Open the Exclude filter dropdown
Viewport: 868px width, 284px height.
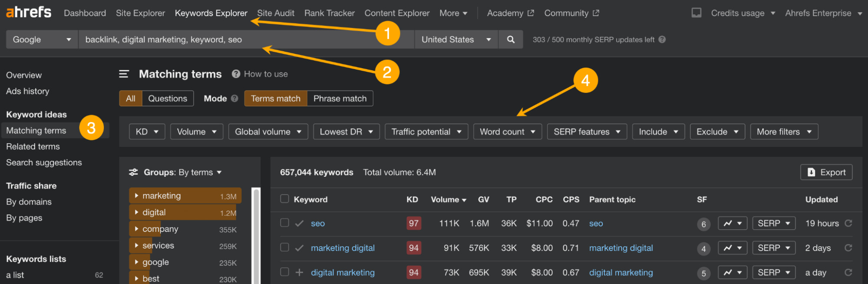pyautogui.click(x=718, y=132)
